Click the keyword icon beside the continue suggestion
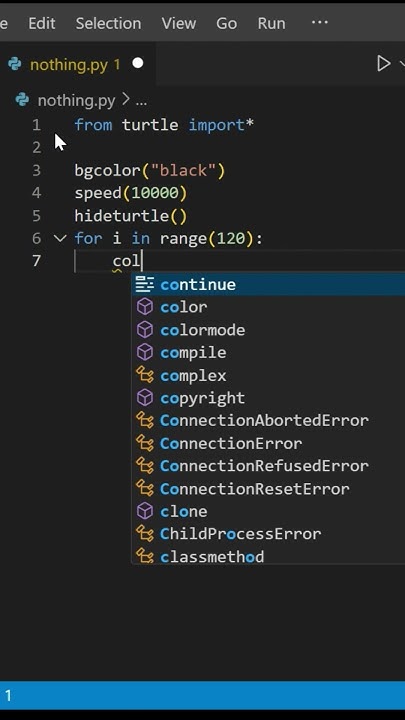Image resolution: width=405 pixels, height=720 pixels. [x=145, y=284]
